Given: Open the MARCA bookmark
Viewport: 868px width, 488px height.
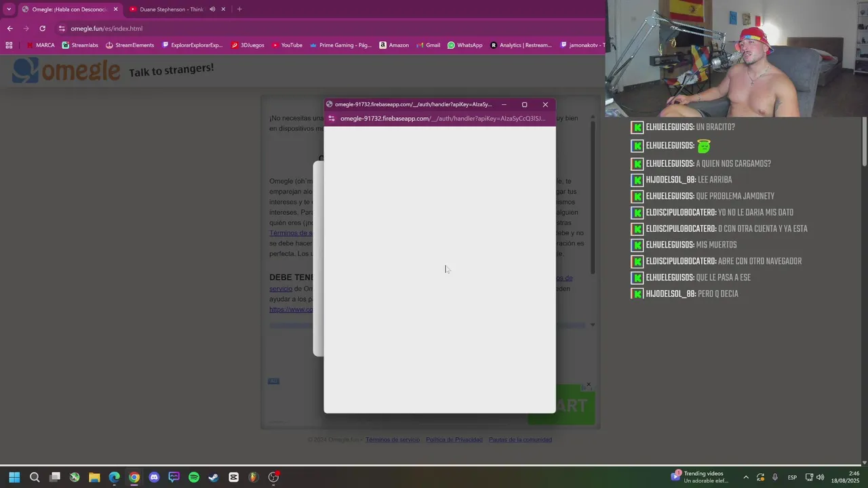Looking at the screenshot, I should [x=41, y=45].
